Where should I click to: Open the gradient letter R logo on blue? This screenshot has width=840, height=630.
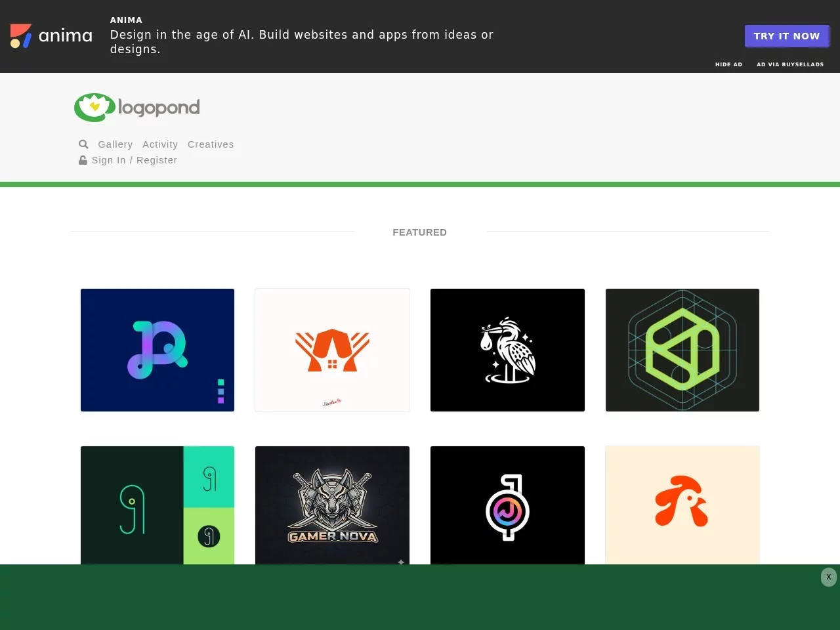[x=157, y=350]
